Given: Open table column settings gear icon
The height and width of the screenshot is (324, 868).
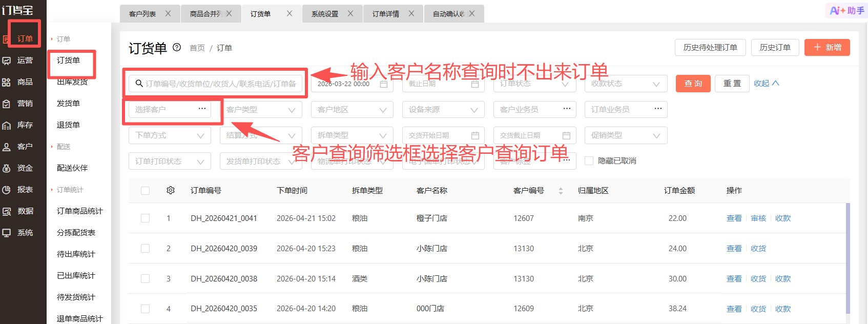Looking at the screenshot, I should pyautogui.click(x=171, y=190).
